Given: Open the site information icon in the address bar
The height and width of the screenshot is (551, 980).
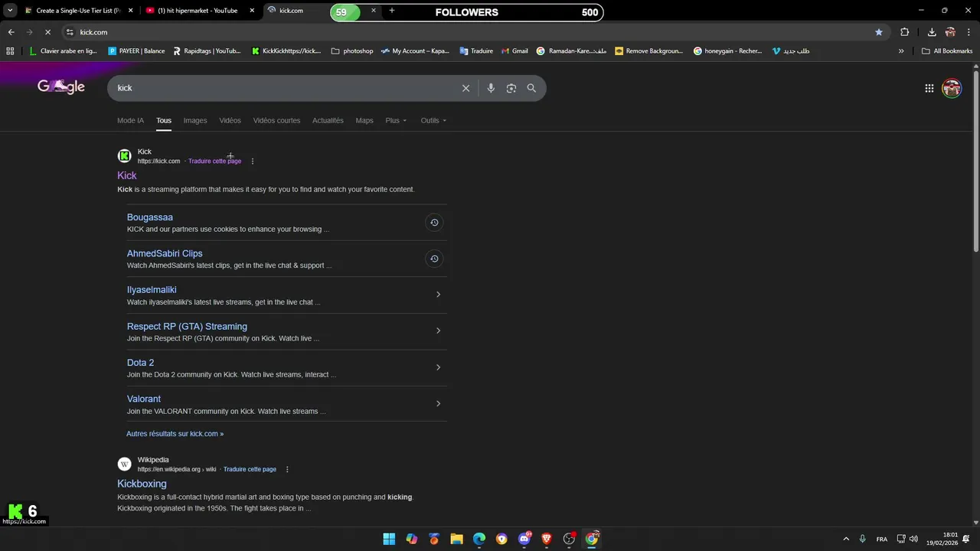Looking at the screenshot, I should 70,32.
